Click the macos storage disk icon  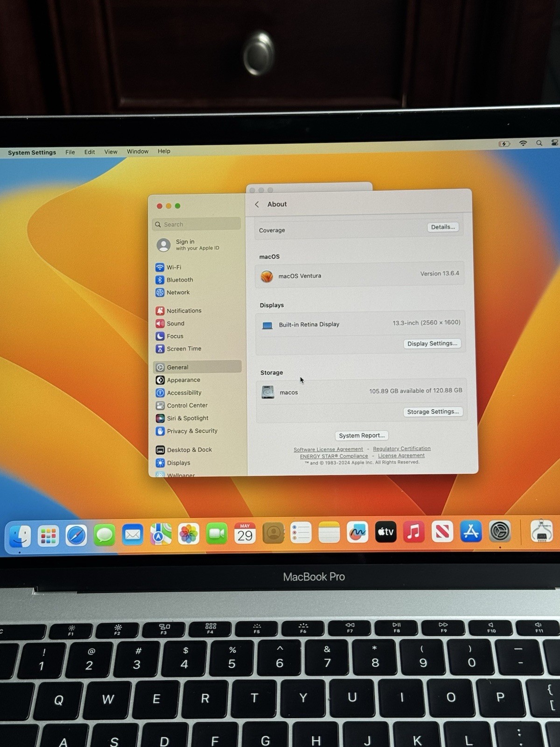pos(268,392)
